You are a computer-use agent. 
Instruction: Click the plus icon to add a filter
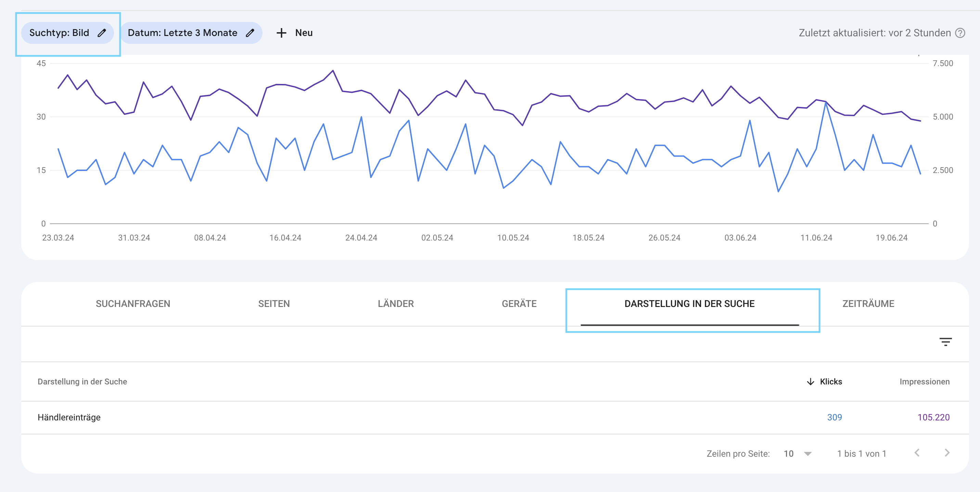pos(281,33)
